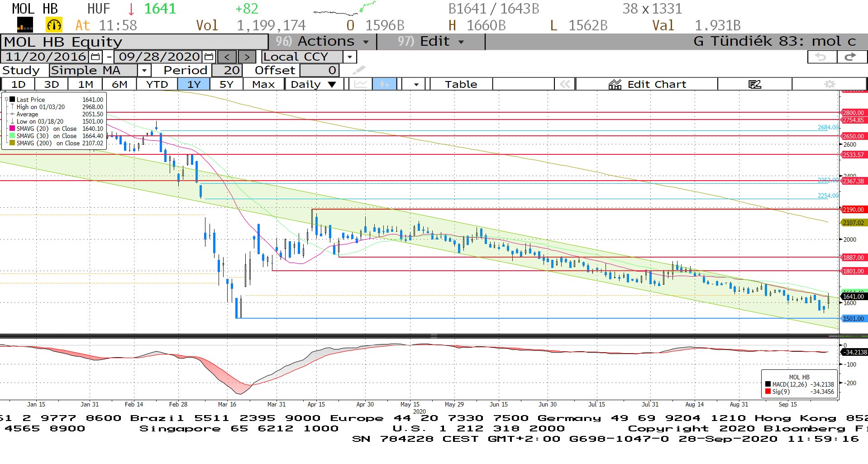Viewport: 868px width, 464px height.
Task: Open the Table view
Action: click(461, 84)
